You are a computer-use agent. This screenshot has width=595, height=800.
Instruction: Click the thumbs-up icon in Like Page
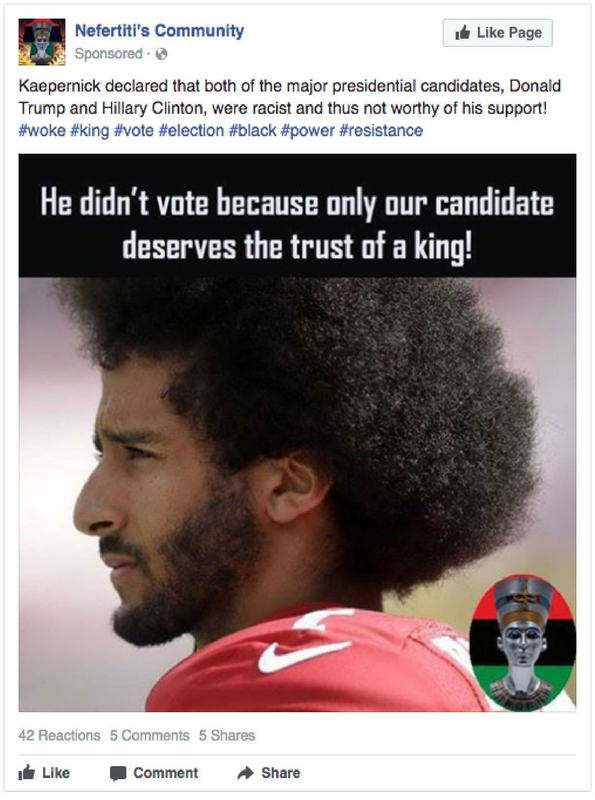click(x=462, y=33)
